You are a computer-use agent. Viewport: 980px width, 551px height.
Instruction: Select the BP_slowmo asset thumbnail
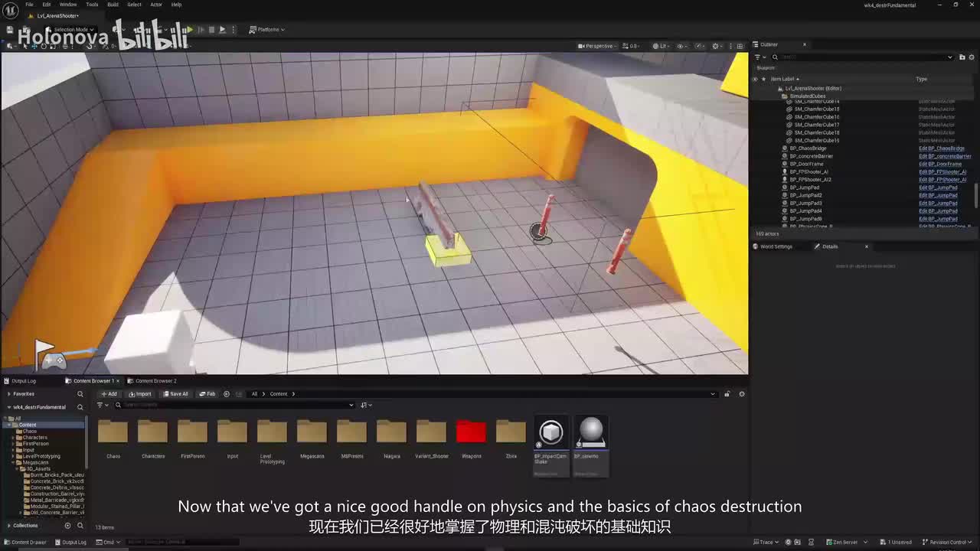pyautogui.click(x=590, y=433)
